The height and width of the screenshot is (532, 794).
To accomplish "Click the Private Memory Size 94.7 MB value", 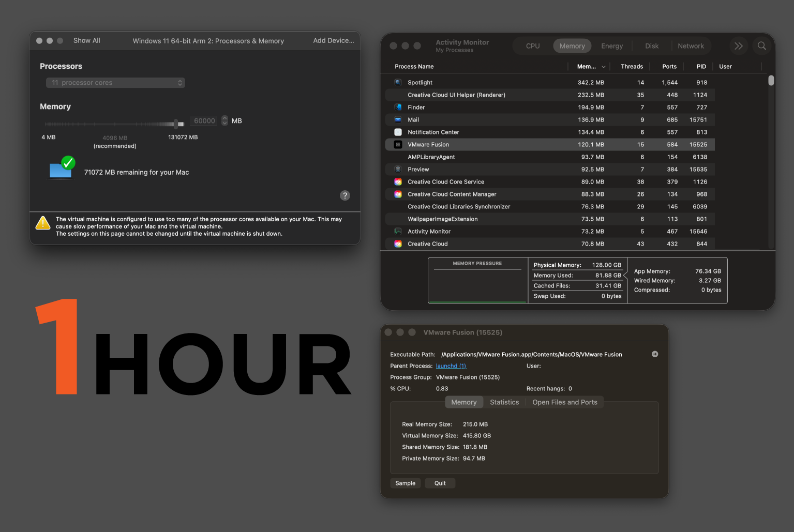I will pos(474,459).
